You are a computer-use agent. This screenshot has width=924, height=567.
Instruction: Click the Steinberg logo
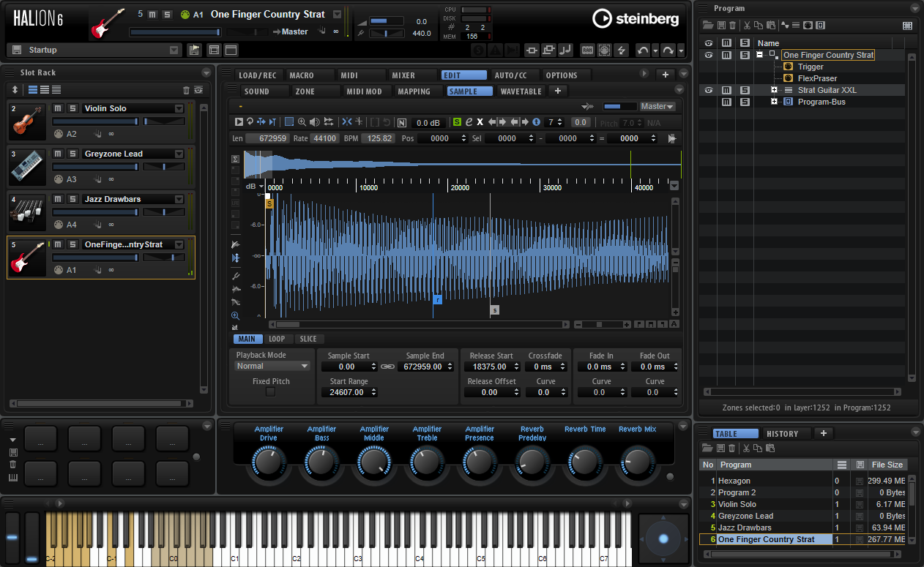636,18
